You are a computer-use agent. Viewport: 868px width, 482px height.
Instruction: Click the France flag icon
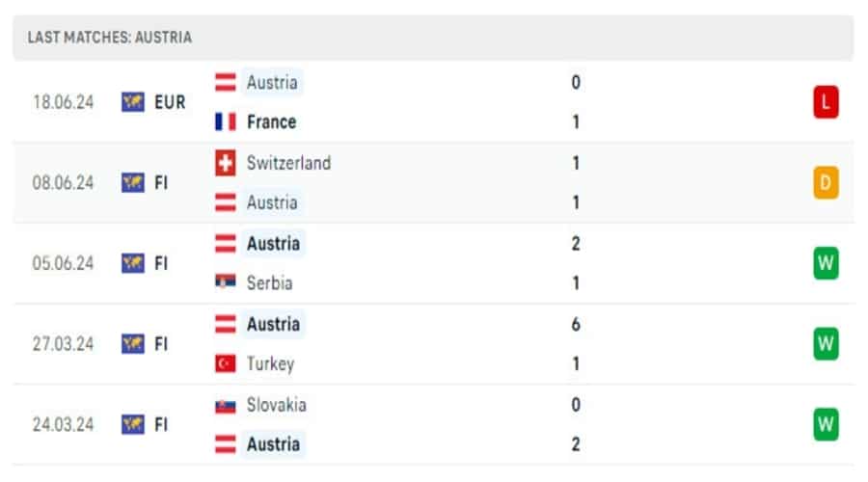point(226,122)
